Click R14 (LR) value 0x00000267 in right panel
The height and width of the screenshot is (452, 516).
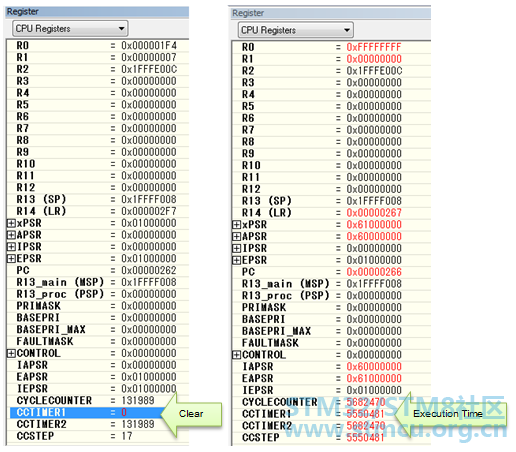click(x=374, y=213)
